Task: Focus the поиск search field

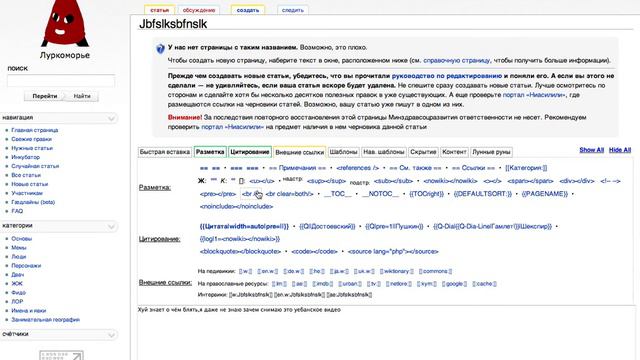Action: (61, 81)
